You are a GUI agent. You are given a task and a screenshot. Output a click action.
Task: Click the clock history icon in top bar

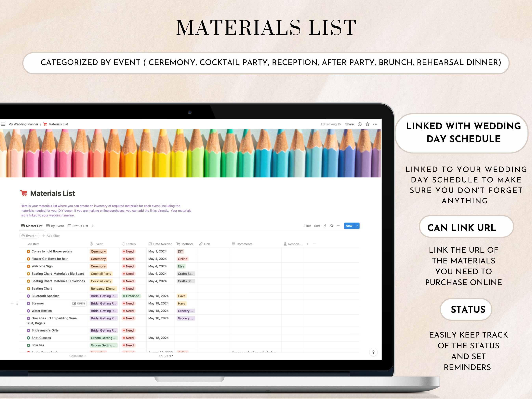click(359, 124)
